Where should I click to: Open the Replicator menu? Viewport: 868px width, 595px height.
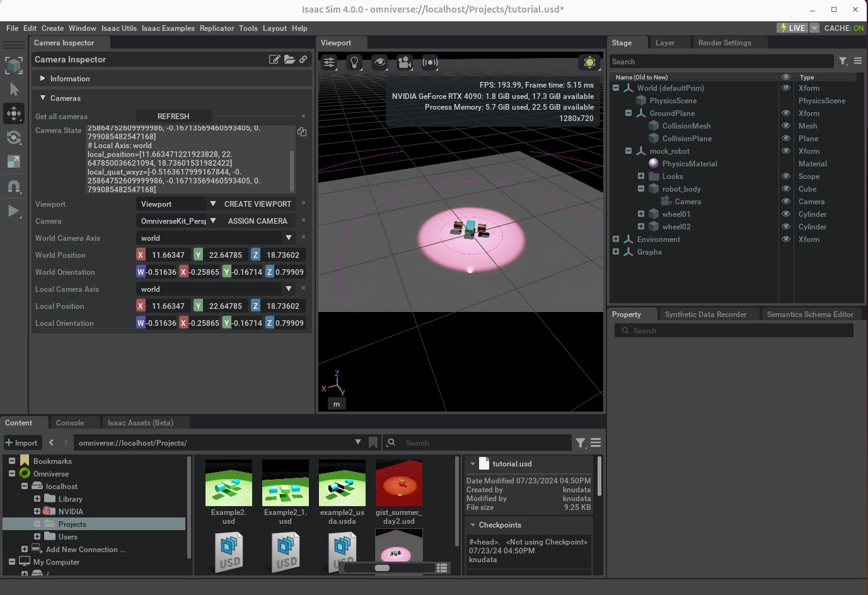[x=217, y=28]
